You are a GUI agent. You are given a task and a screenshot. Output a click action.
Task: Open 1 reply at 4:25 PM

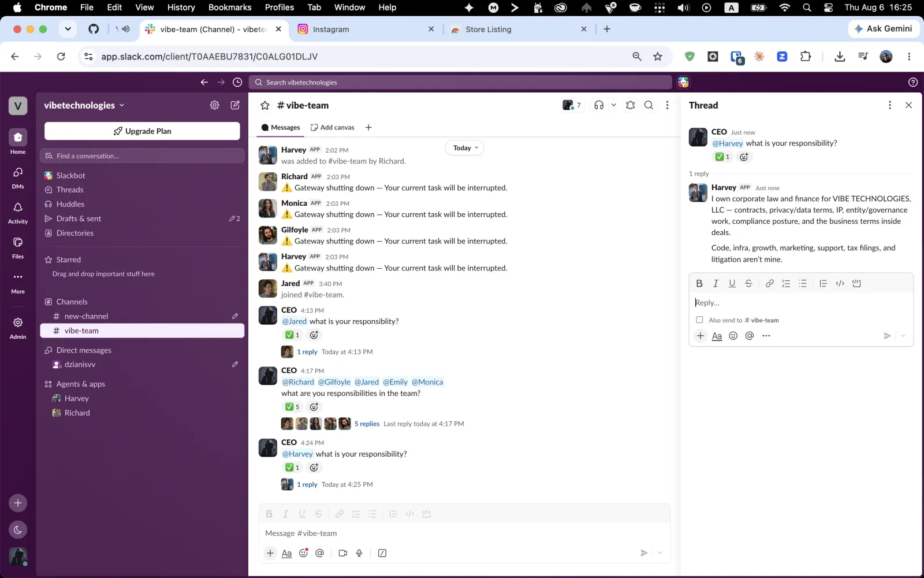307,484
